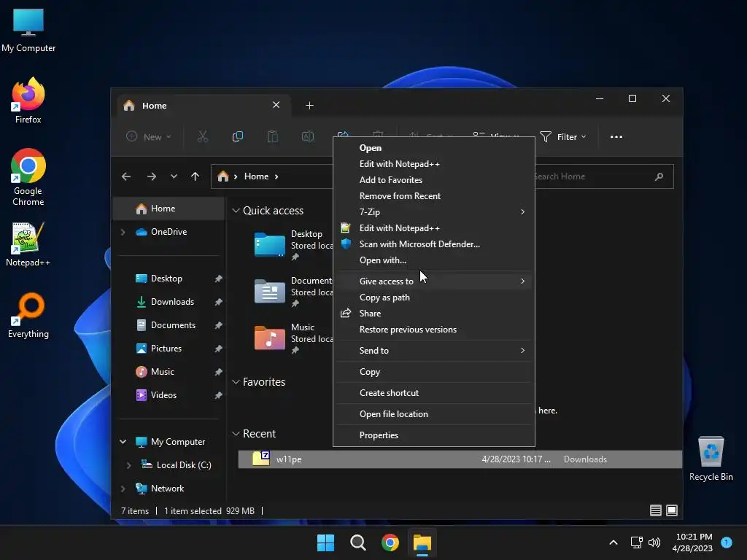Close the Home tab
The height and width of the screenshot is (560, 747).
pyautogui.click(x=276, y=105)
